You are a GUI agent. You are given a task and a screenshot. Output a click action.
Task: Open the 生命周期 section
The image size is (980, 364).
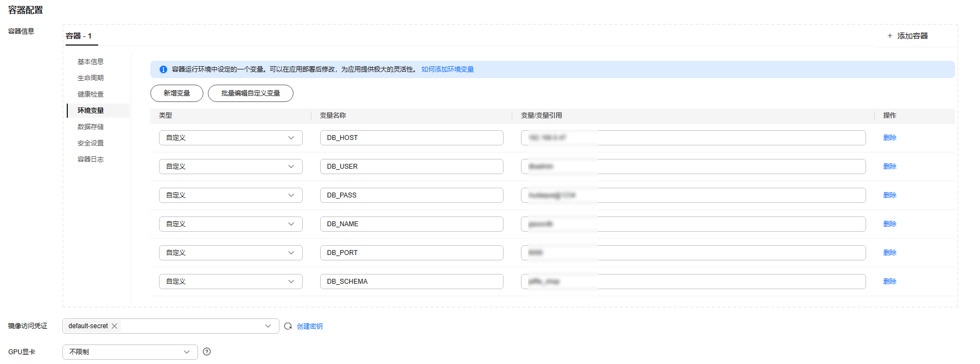pyautogui.click(x=91, y=78)
